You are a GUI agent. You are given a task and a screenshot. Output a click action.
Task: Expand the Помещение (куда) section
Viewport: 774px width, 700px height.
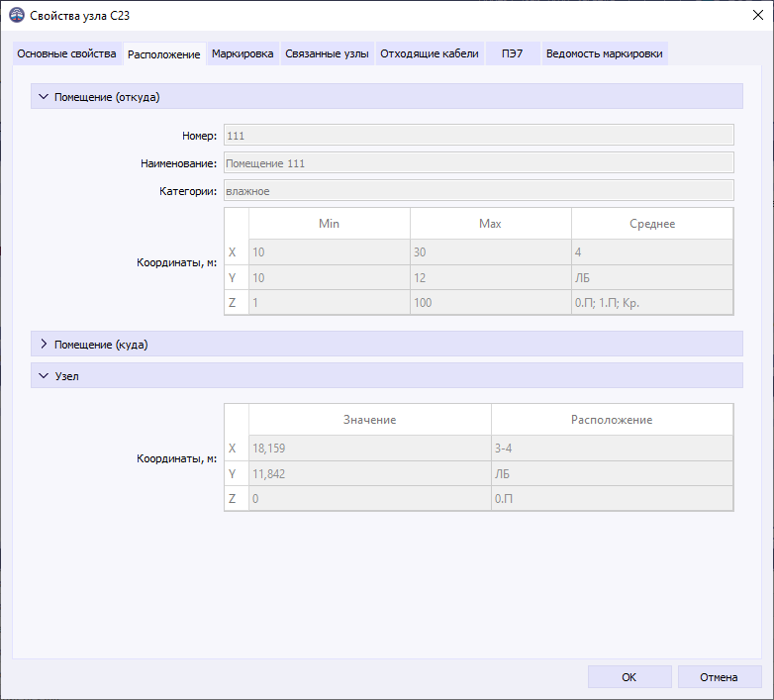click(387, 345)
